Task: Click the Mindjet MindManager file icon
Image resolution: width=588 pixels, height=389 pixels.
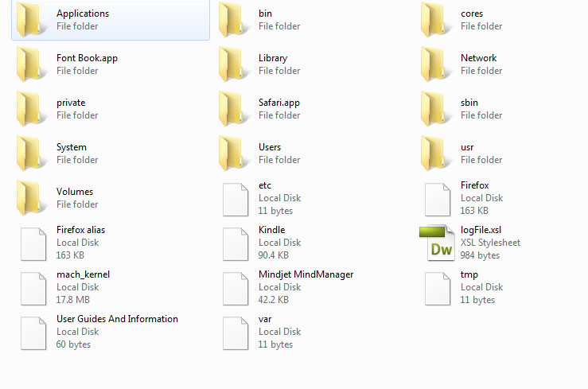Action: tap(236, 289)
